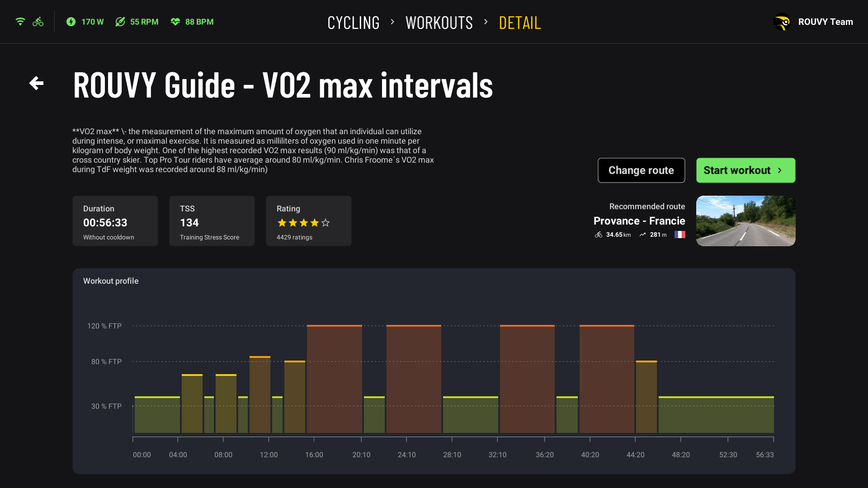The height and width of the screenshot is (488, 868).
Task: Click the bike trainer connection icon
Action: click(38, 22)
